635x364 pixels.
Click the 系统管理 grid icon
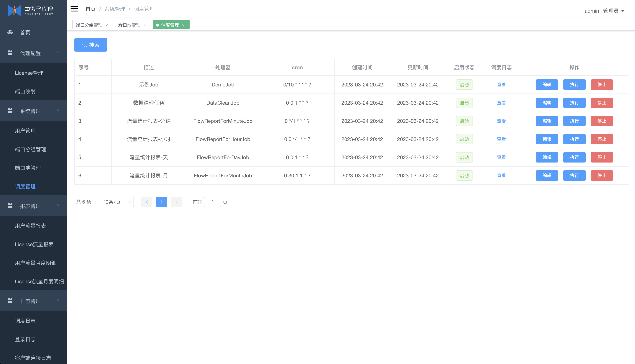coord(10,111)
